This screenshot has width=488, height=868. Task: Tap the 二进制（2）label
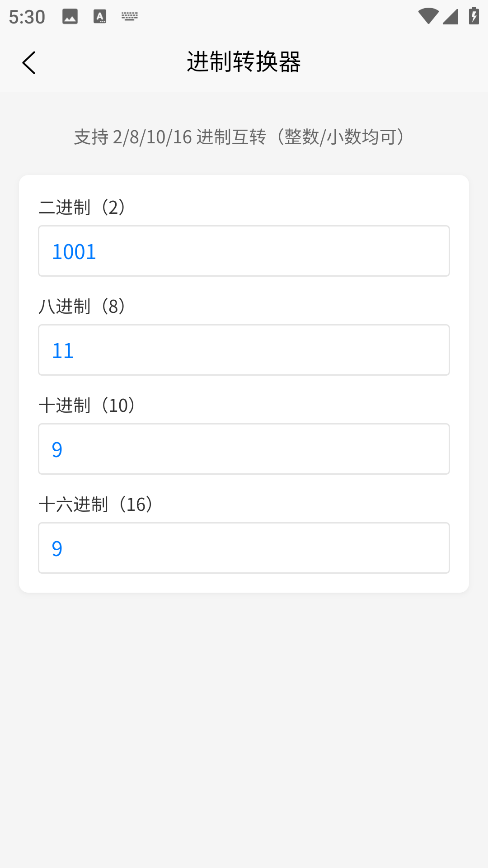coord(82,208)
